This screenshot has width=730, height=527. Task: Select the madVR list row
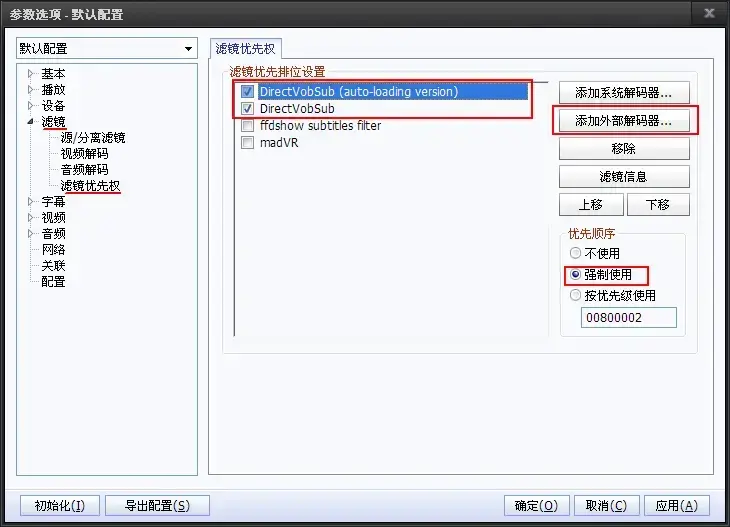279,142
